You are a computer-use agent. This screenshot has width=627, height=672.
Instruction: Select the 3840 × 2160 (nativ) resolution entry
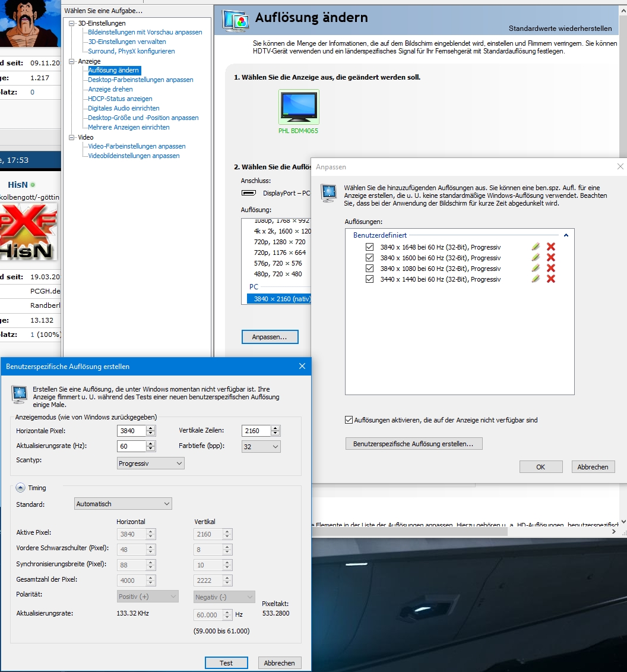279,298
